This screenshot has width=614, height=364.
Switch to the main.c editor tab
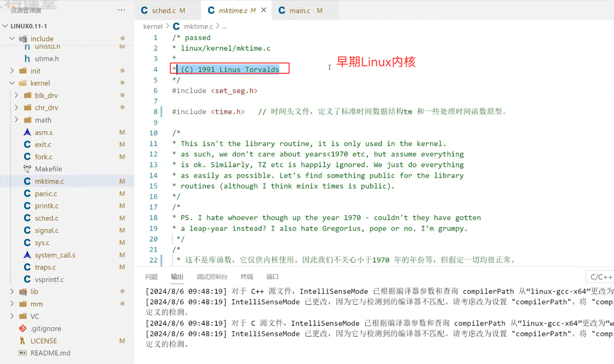(299, 11)
